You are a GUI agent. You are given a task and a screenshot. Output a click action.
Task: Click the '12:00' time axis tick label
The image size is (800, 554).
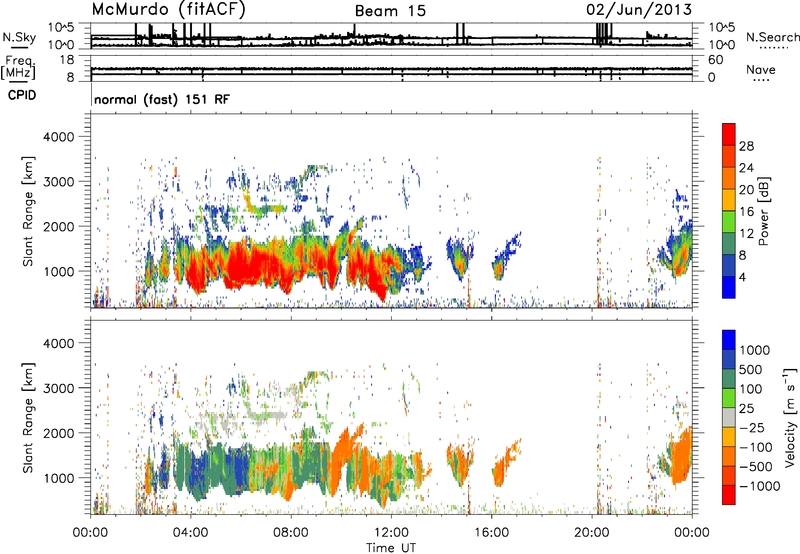391,533
